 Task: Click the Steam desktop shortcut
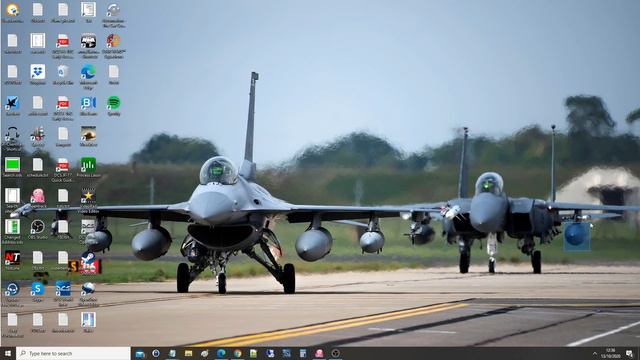pyautogui.click(x=88, y=261)
